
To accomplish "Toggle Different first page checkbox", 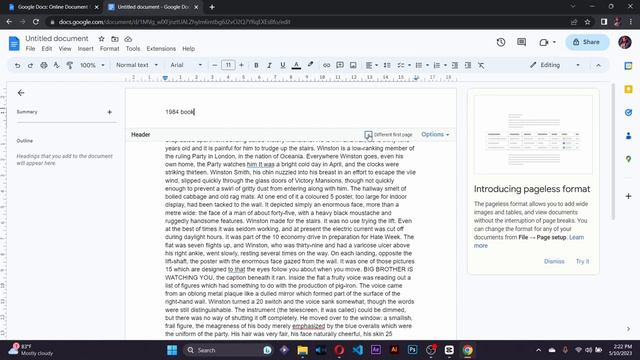I will (x=368, y=135).
